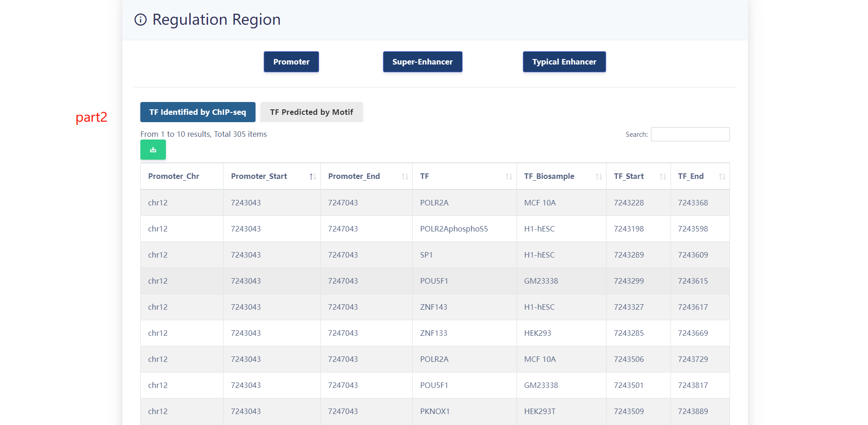Click the Regulation Region heading
Viewport: 868px width, 425px height.
tap(216, 20)
